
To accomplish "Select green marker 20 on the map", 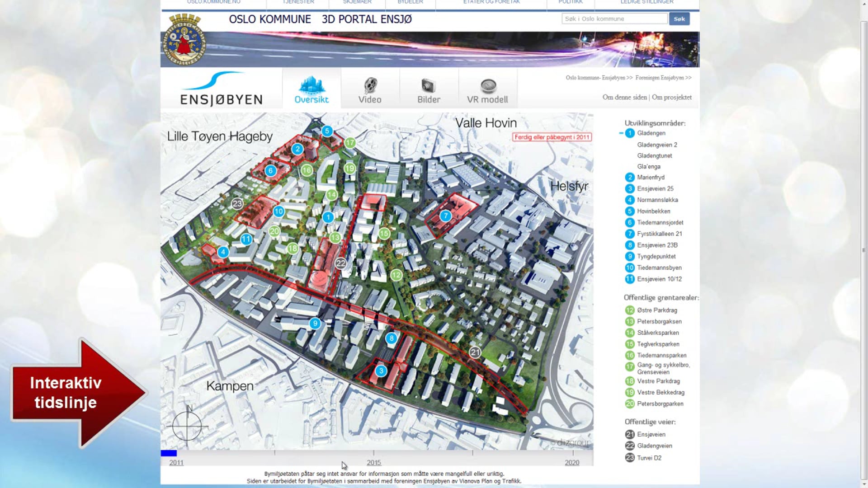I will click(274, 231).
